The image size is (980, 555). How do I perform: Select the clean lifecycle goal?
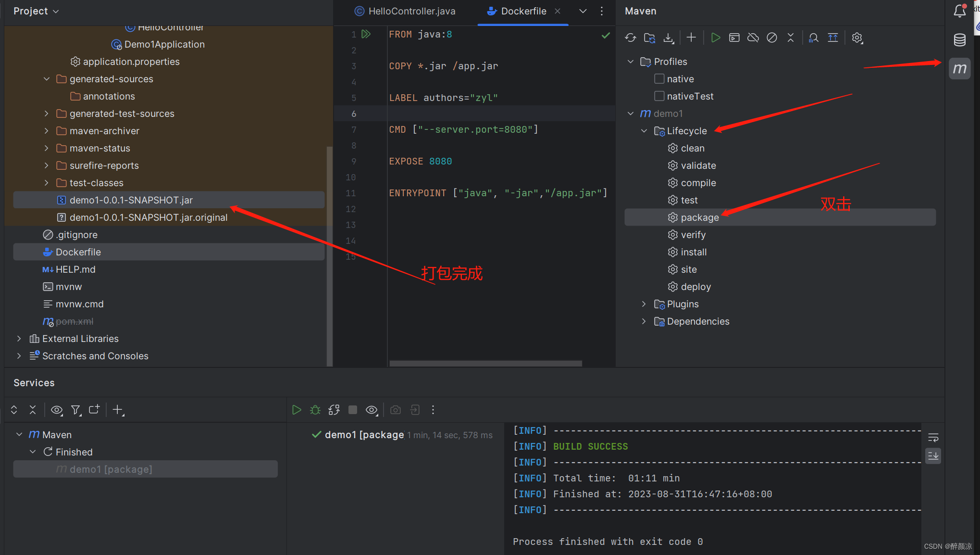[x=686, y=148]
